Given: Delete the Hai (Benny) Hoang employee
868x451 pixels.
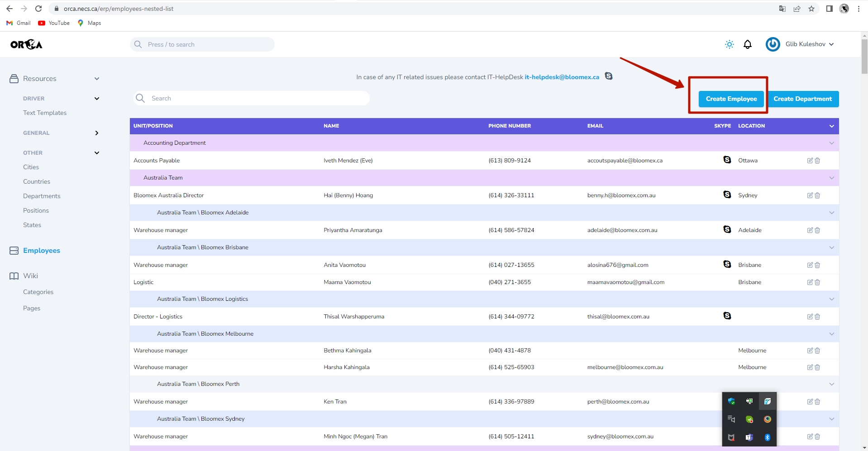Looking at the screenshot, I should pos(817,195).
